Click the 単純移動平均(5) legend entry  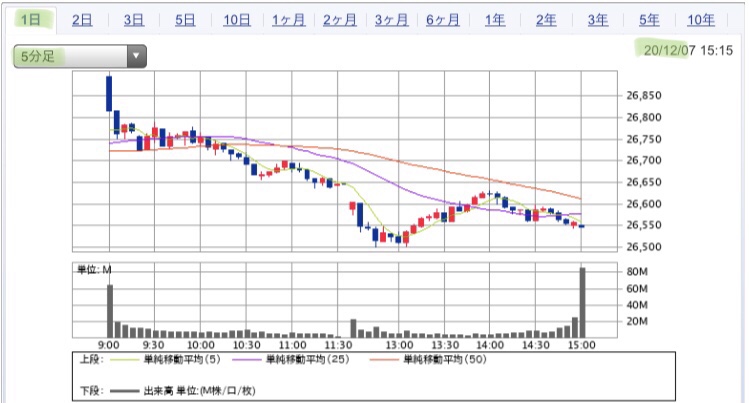coord(182,359)
